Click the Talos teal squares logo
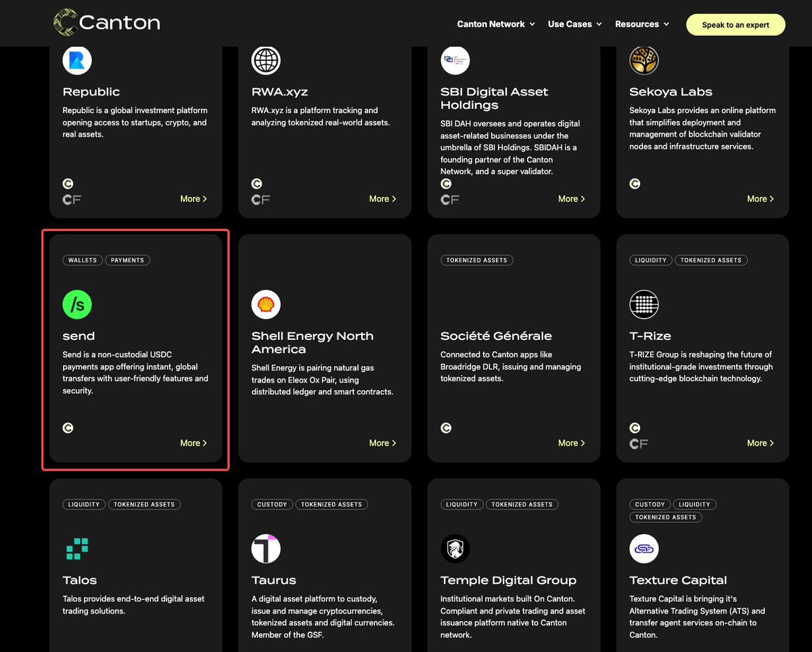 pos(77,548)
